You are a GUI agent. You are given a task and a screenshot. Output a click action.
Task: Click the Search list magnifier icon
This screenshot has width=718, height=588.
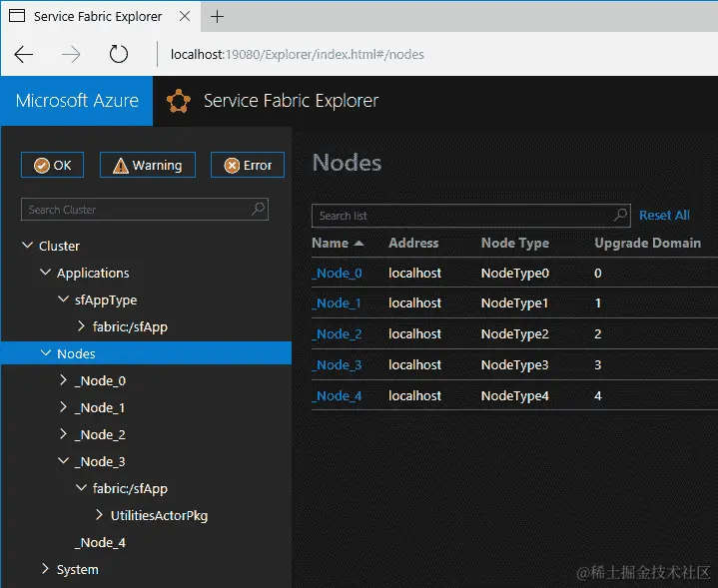(620, 215)
